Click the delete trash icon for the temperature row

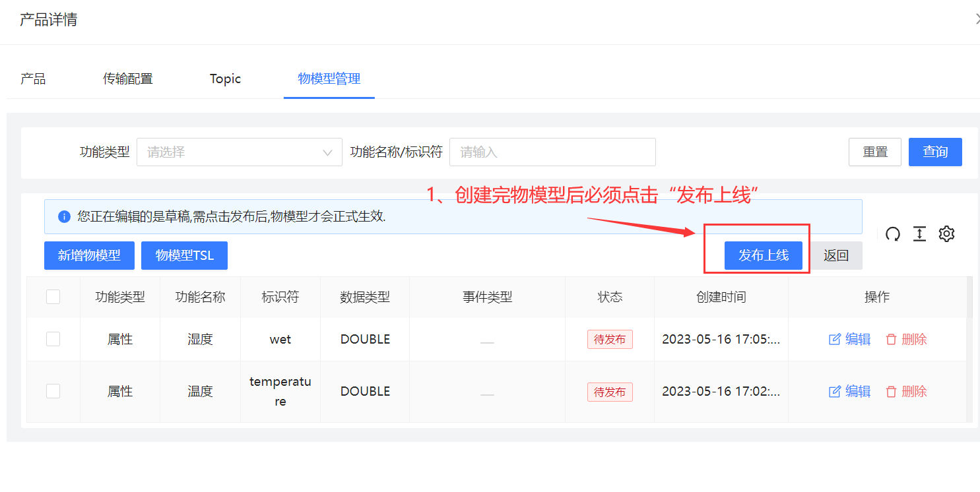(x=892, y=391)
